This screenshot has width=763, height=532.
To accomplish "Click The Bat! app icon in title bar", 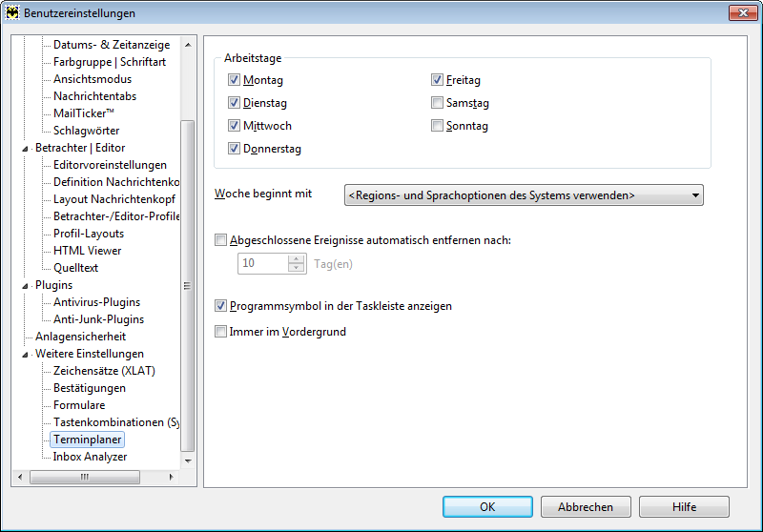I will pos(11,12).
